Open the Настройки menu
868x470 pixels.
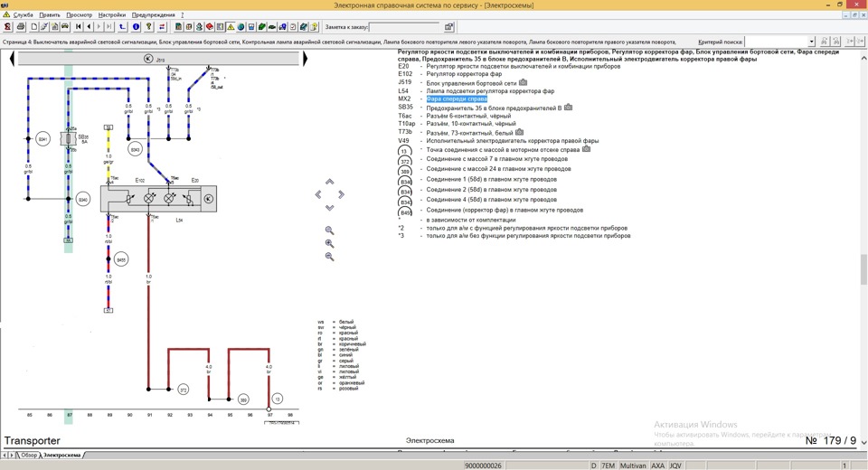112,15
